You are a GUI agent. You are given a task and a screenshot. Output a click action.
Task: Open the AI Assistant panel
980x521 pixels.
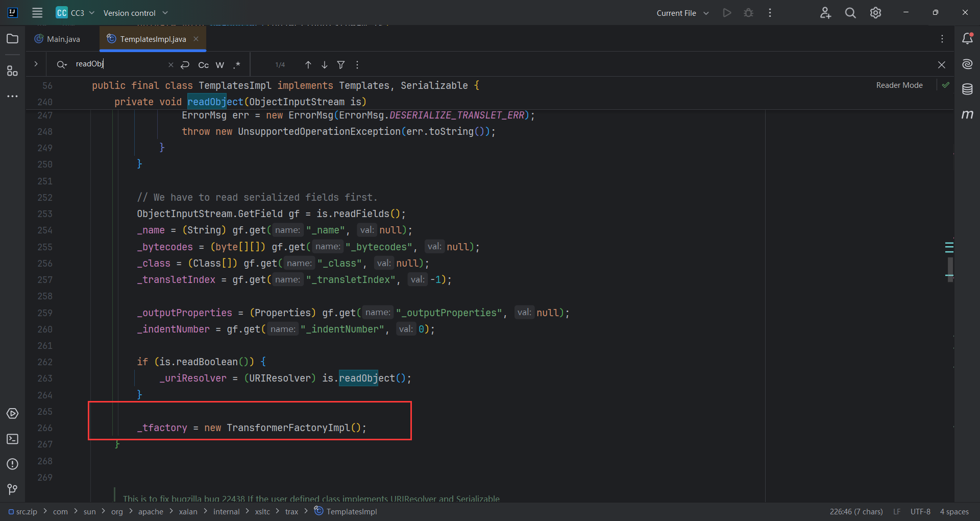click(x=967, y=64)
